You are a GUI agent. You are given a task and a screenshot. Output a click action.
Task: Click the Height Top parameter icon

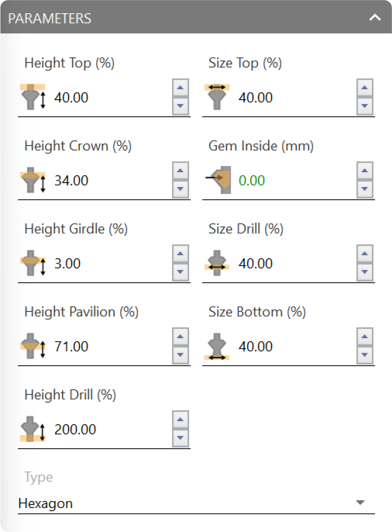click(33, 97)
